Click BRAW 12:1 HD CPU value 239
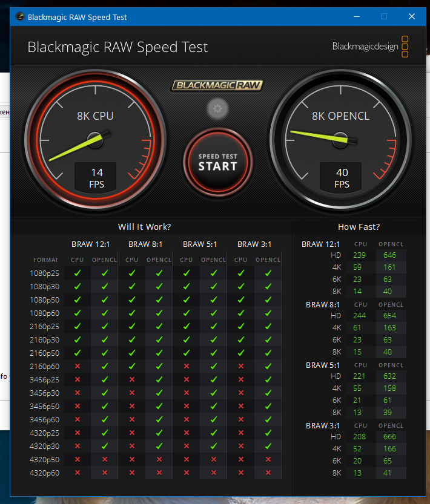430x504 pixels. click(x=359, y=255)
